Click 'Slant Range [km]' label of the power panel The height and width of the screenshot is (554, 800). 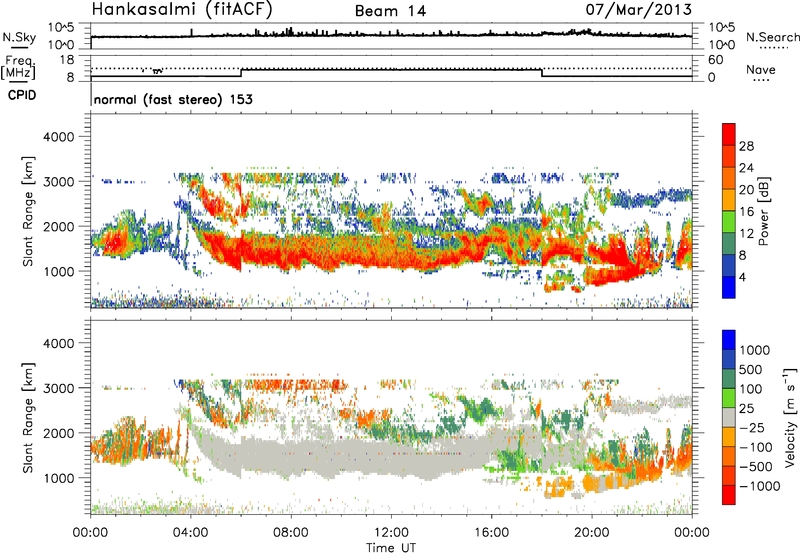tap(28, 211)
